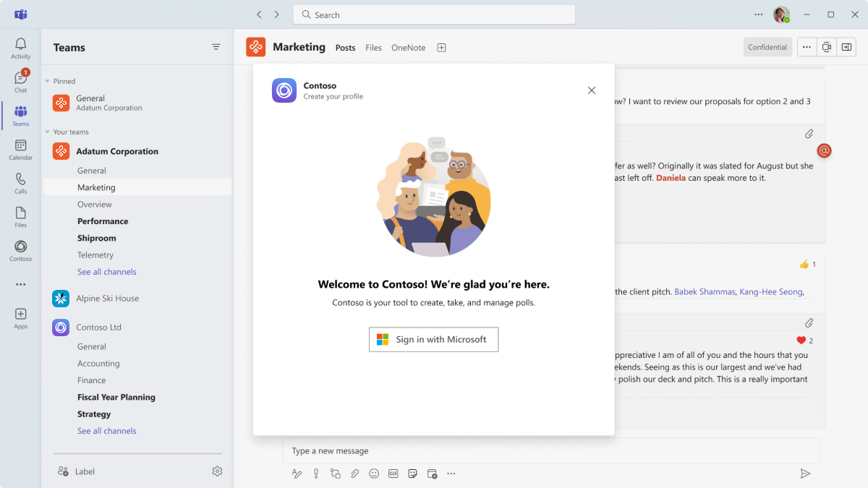
Task: See all channels under Adatum Corporation
Action: pyautogui.click(x=106, y=272)
